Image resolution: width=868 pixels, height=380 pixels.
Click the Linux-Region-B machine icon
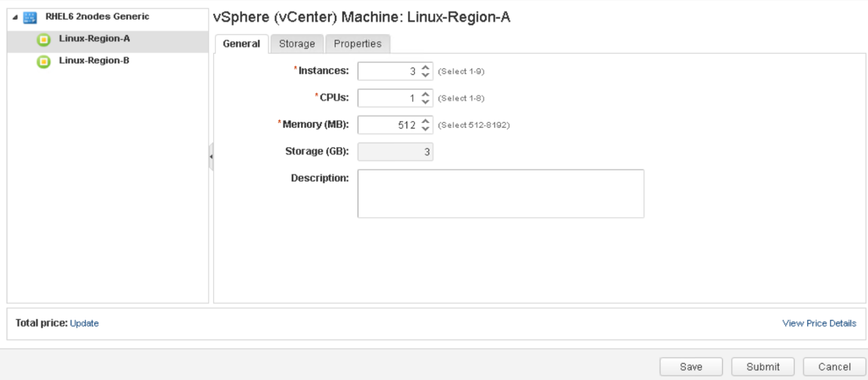43,62
